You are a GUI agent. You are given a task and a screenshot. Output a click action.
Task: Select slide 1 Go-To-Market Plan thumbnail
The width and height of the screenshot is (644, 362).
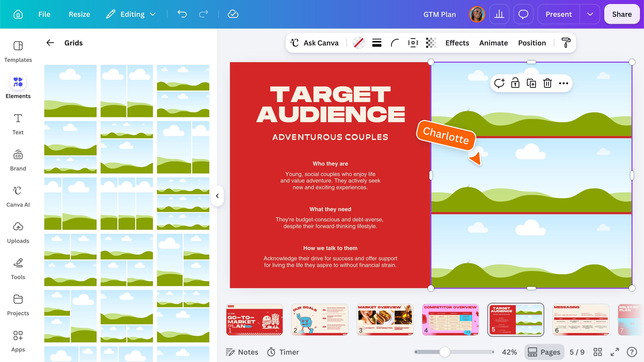255,320
